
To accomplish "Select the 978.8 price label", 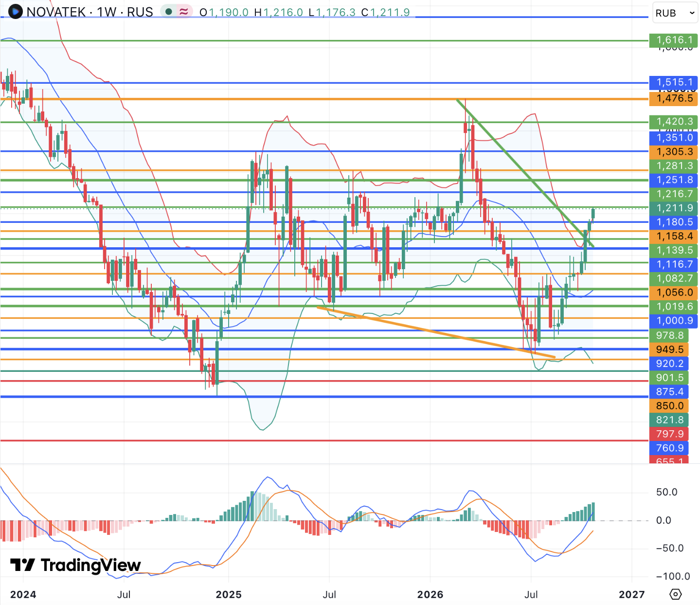I will pos(669,335).
